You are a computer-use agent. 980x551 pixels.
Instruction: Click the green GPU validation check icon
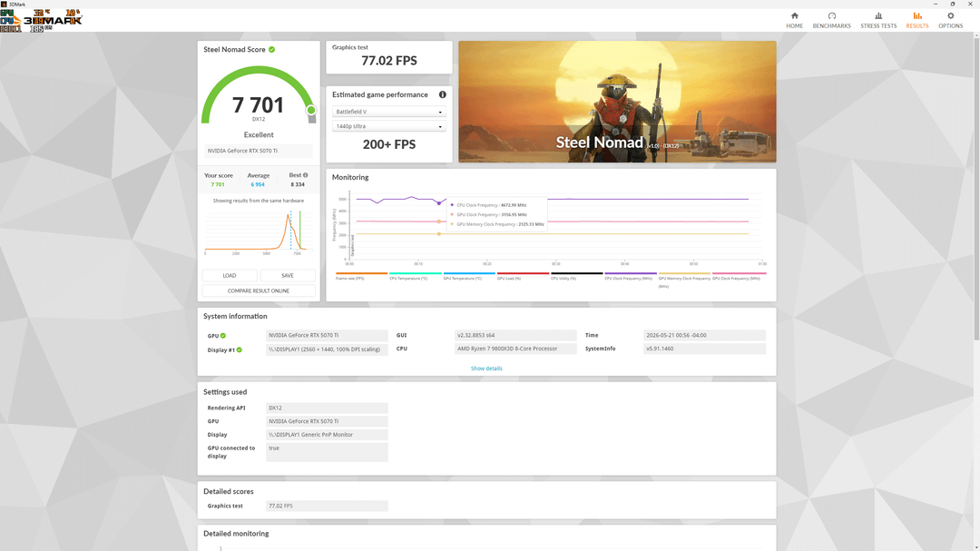[x=223, y=336]
